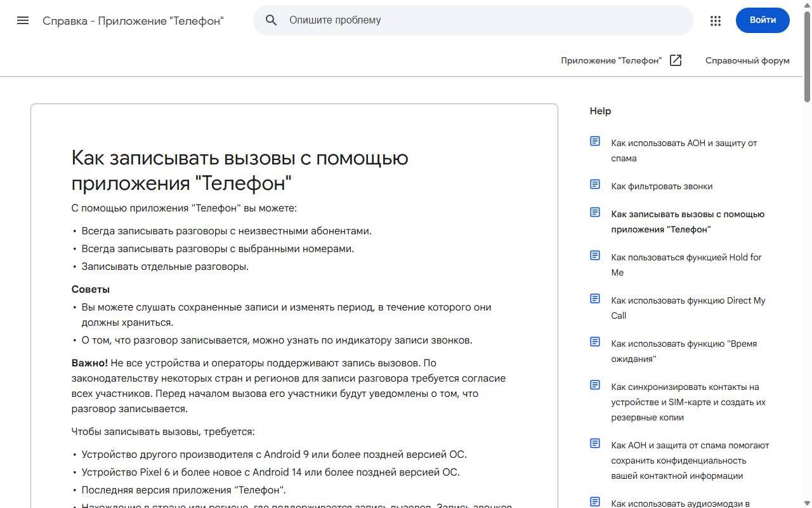Click the Help sidebar heading
Viewport: 812px width, 508px height.
pyautogui.click(x=600, y=111)
